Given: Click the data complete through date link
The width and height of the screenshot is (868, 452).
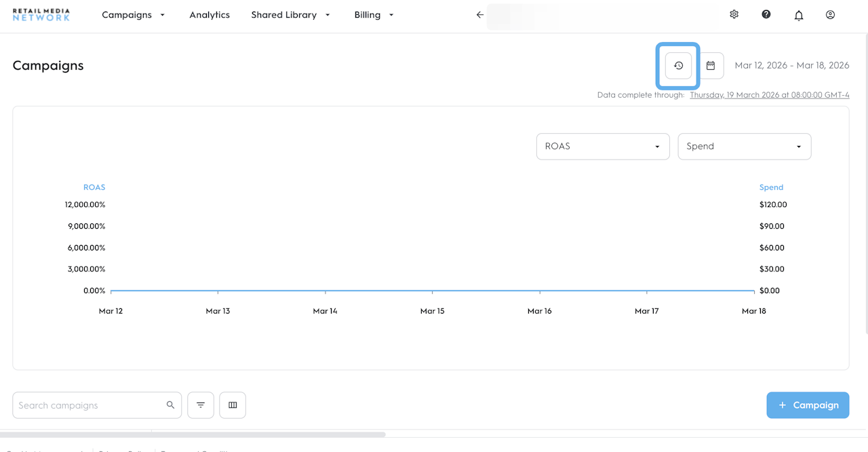Looking at the screenshot, I should (x=769, y=95).
